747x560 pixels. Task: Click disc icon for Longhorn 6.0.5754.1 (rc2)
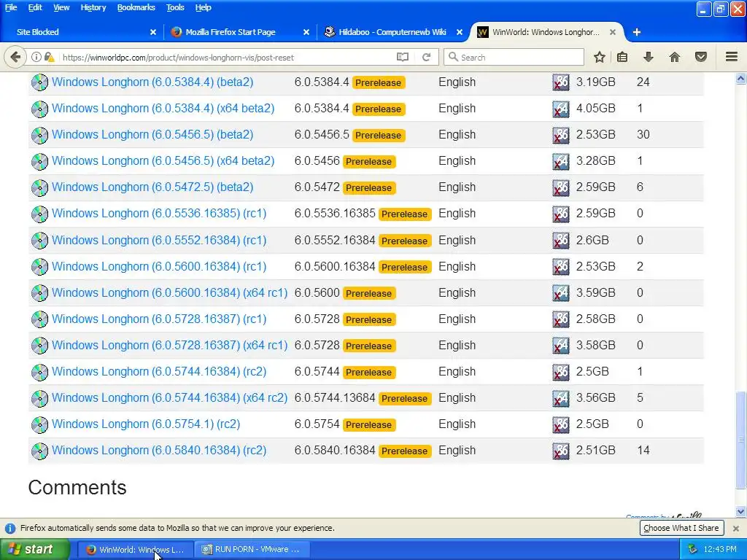(39, 424)
